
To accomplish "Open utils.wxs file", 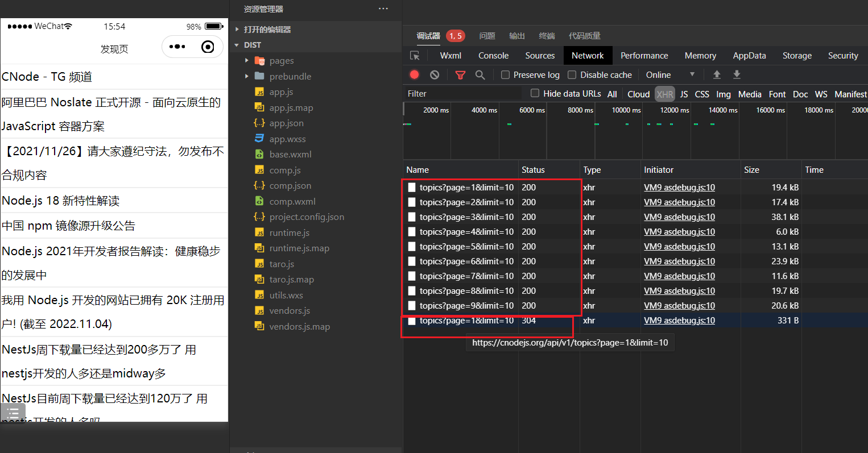I will (x=286, y=295).
